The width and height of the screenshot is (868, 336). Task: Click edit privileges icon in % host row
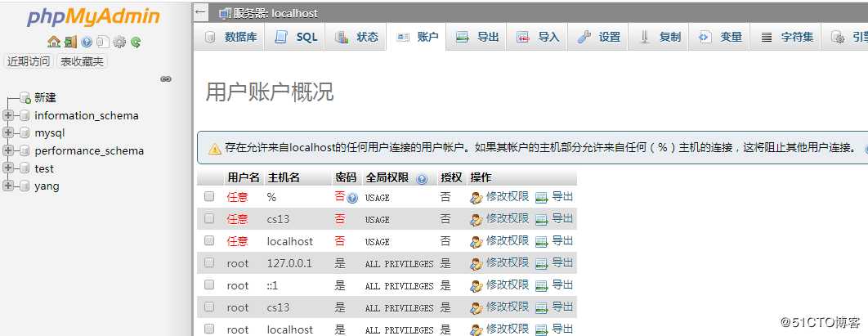click(x=476, y=198)
